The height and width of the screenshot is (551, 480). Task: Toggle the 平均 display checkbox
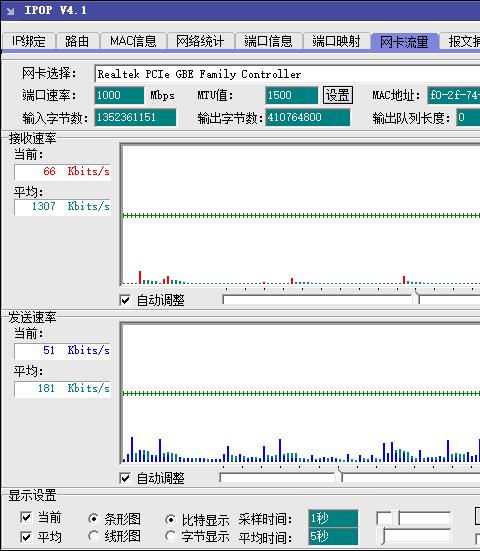tap(26, 537)
